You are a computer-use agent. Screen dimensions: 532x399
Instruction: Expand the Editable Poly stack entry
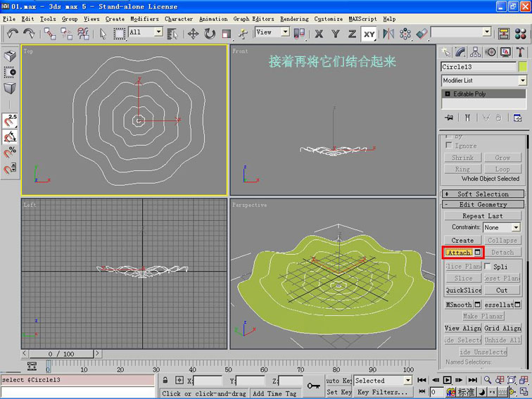(x=448, y=94)
